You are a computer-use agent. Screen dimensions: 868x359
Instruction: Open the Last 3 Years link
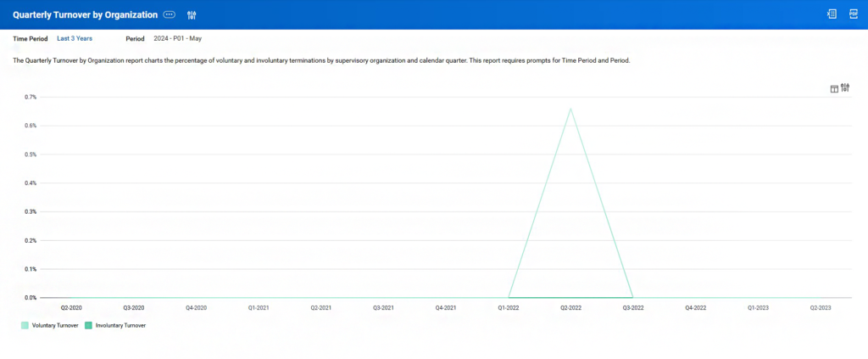75,39
